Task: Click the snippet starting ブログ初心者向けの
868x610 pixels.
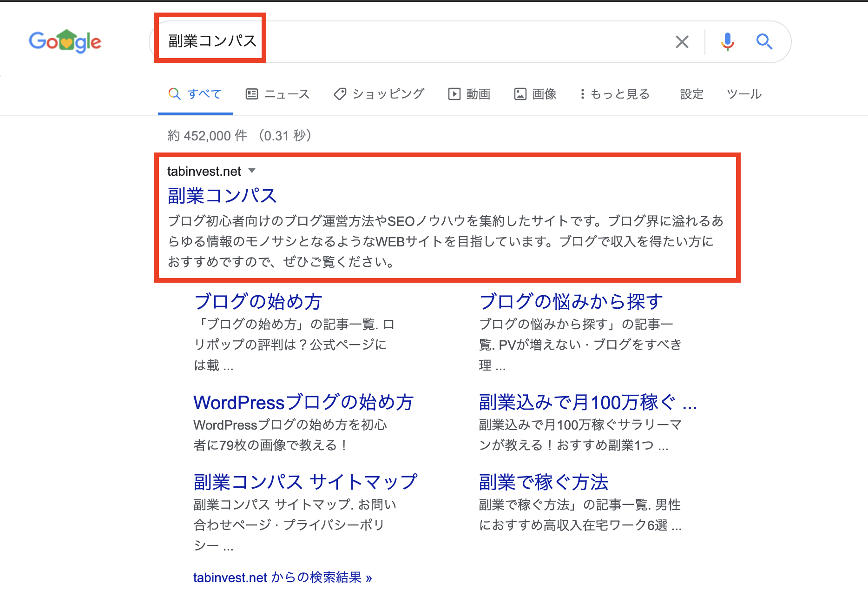Action: 446,241
